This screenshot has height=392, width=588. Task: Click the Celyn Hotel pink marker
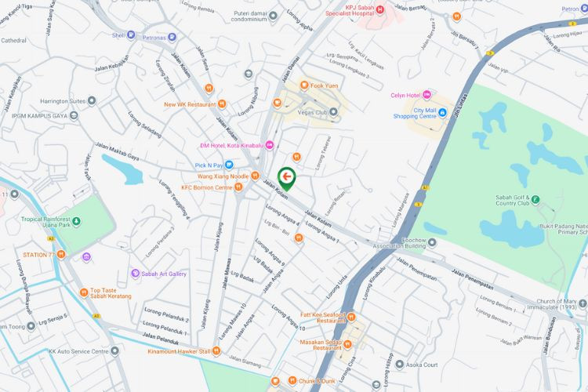coord(426,96)
